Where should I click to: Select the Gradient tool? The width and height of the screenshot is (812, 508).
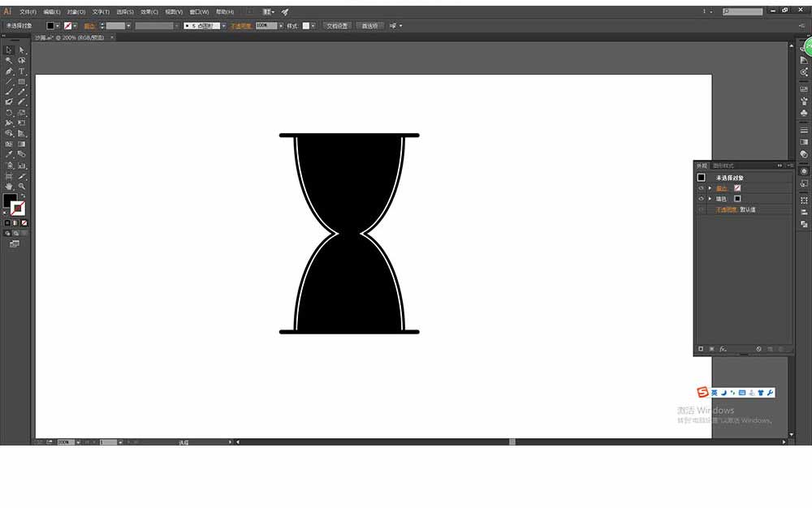click(x=22, y=144)
